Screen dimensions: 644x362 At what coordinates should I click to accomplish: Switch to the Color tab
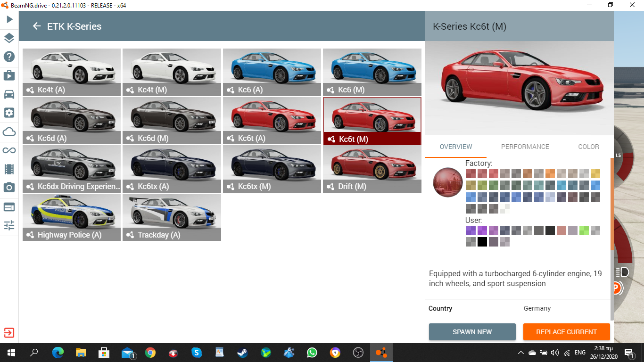click(x=588, y=147)
